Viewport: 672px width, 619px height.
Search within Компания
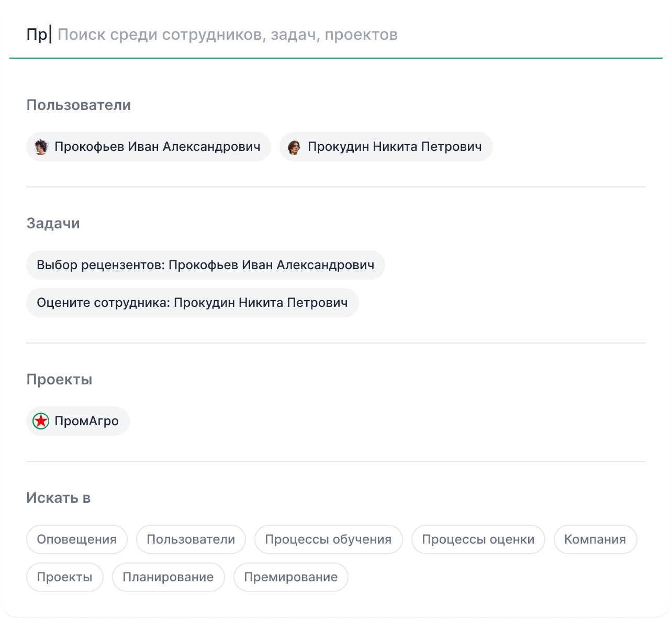tap(595, 539)
